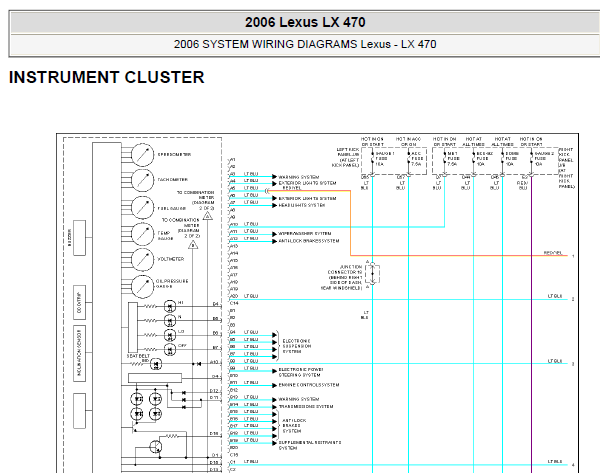Image resolution: width=600 pixels, height=473 pixels.
Task: Click WARNING SYSTEM label on pin A3 line
Action: (299, 177)
